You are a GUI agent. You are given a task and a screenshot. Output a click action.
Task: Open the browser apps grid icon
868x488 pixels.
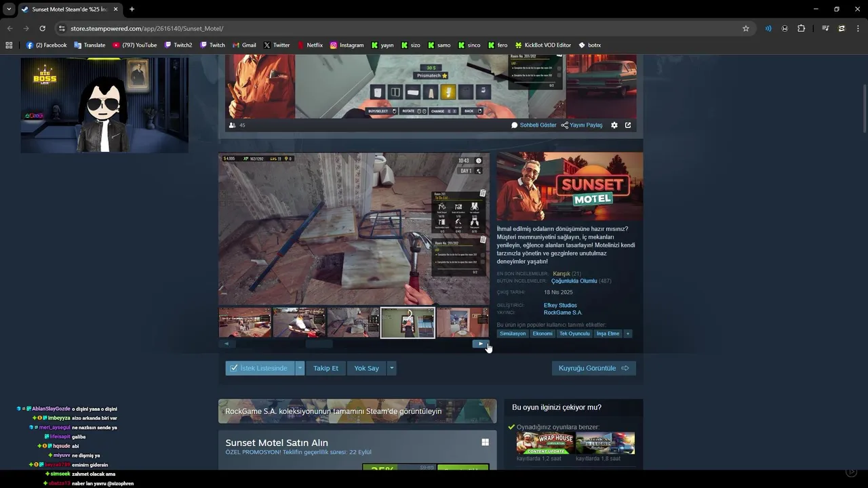(x=9, y=45)
